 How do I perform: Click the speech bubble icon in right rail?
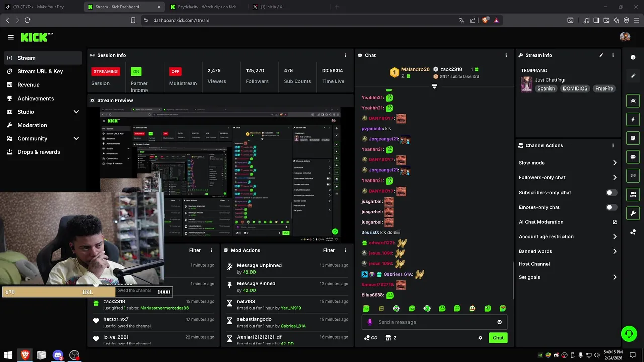point(633,157)
